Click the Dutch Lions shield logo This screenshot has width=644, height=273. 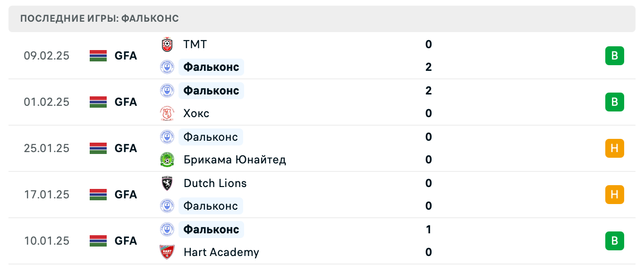(x=167, y=183)
